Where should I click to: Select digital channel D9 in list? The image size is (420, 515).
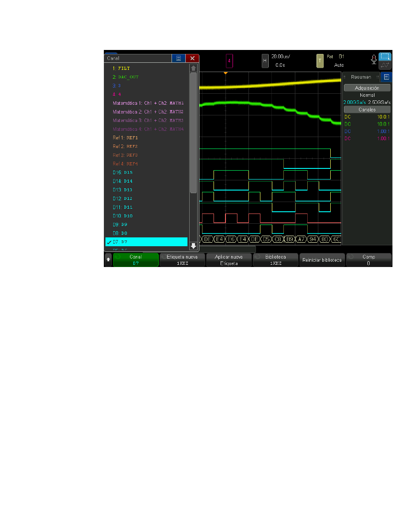click(x=146, y=225)
